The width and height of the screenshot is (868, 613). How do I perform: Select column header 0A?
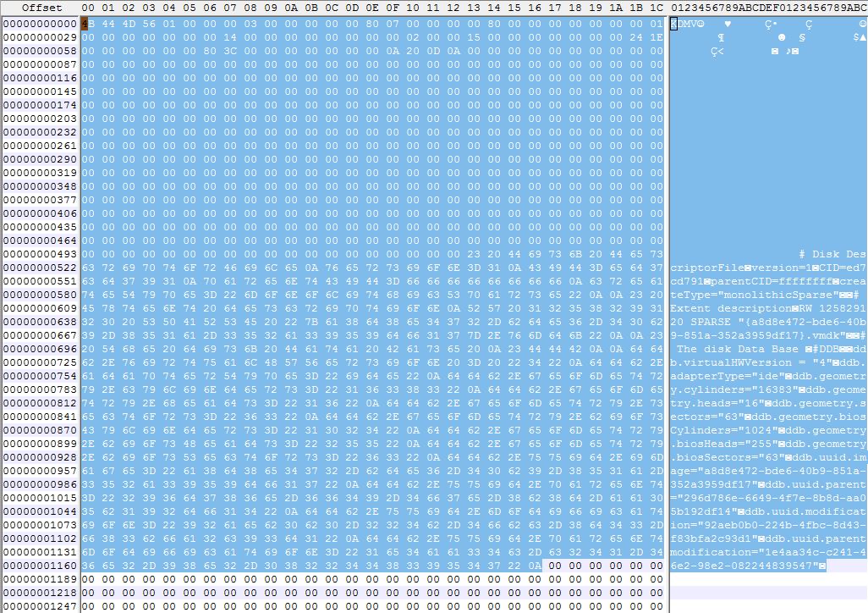[x=291, y=8]
